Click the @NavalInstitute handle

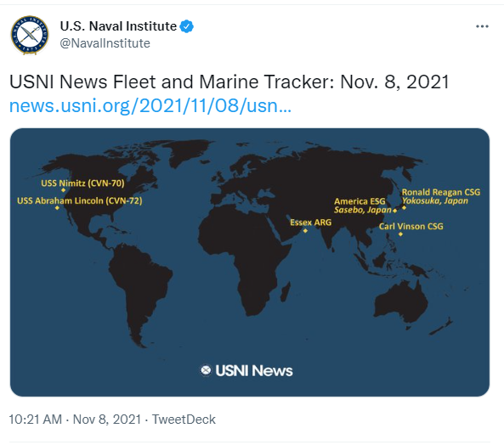(105, 43)
